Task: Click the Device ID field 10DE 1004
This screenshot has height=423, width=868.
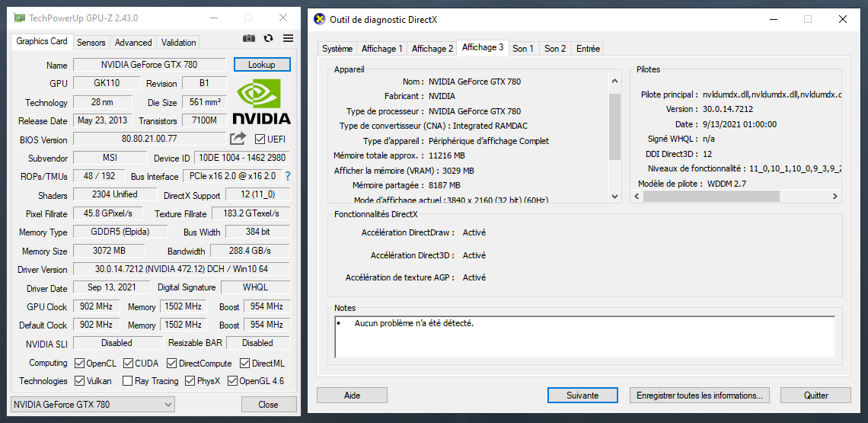Action: (x=242, y=158)
